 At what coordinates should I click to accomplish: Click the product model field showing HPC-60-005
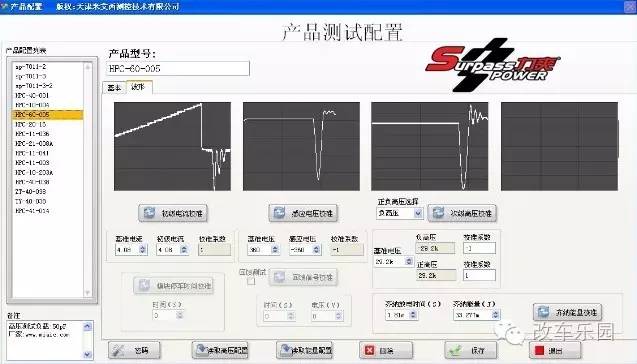click(x=178, y=69)
